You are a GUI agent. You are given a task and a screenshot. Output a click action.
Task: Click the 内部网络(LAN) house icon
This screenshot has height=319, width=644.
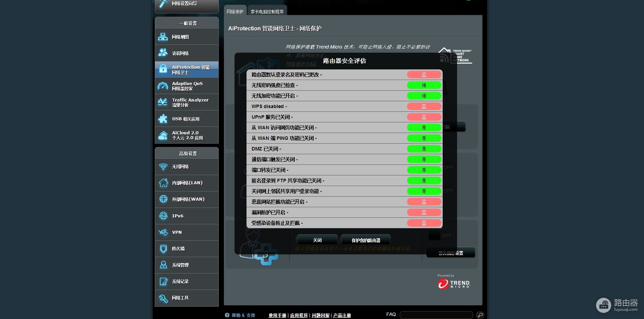click(163, 183)
